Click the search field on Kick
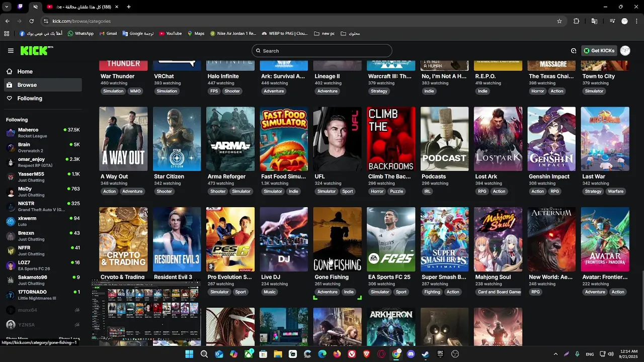644x362 pixels. point(322,51)
